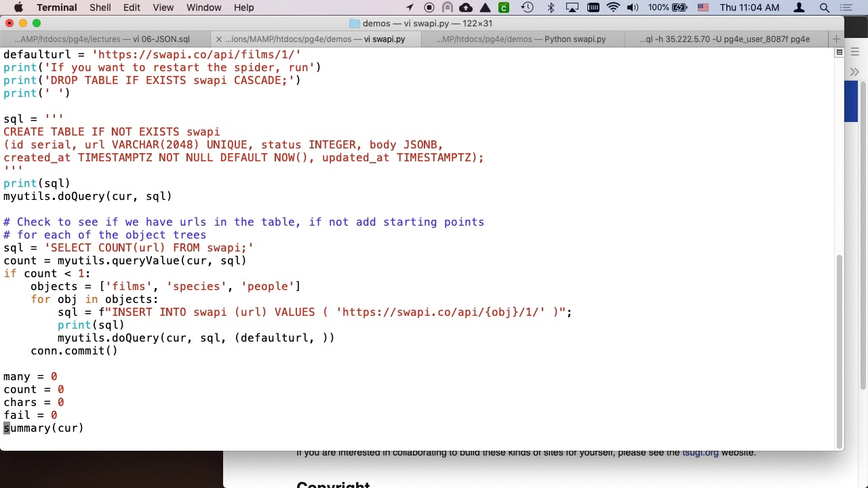Open the Help menu
The height and width of the screenshot is (488, 868).
(x=243, y=7)
